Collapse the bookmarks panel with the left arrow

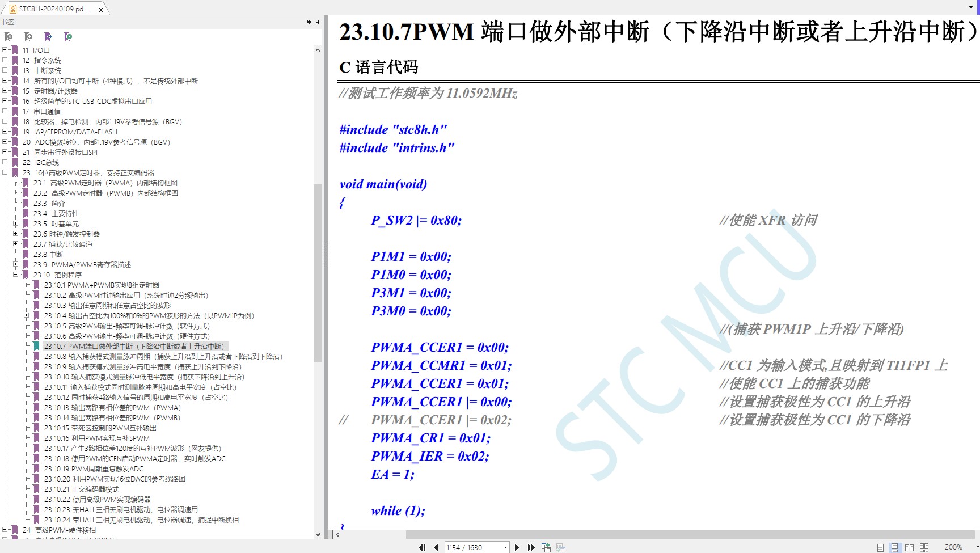[x=318, y=22]
